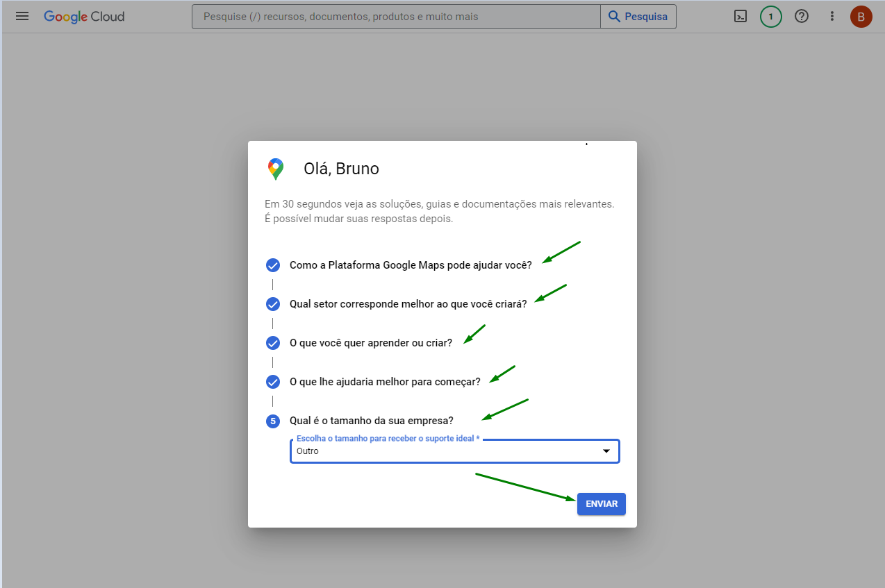
Task: Click the Google Maps pin logo
Action: (276, 169)
